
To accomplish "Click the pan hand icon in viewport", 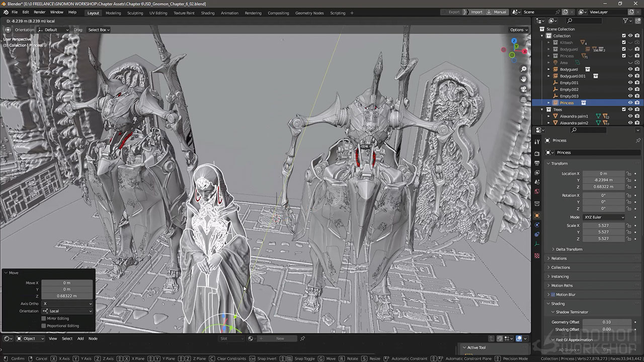I will [524, 79].
